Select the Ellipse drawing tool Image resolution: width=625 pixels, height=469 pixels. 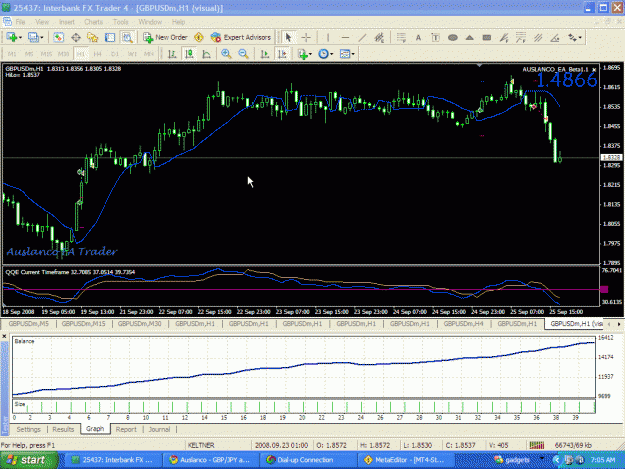pos(452,37)
